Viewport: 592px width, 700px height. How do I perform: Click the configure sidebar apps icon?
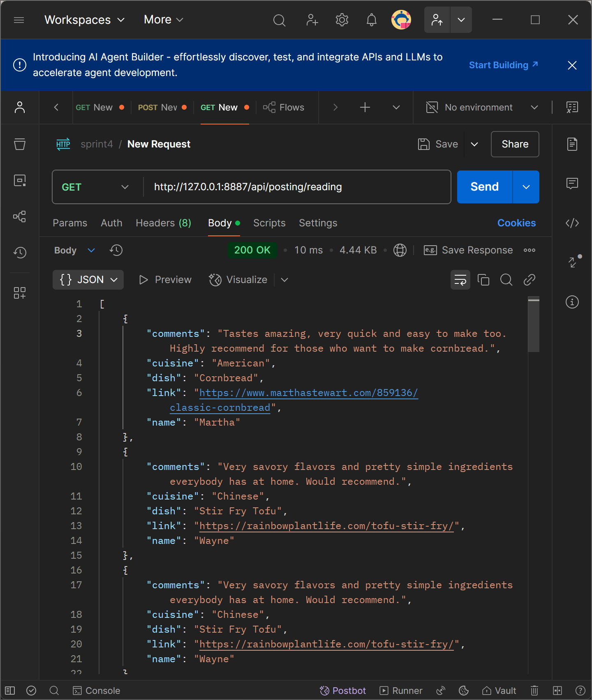(x=20, y=292)
